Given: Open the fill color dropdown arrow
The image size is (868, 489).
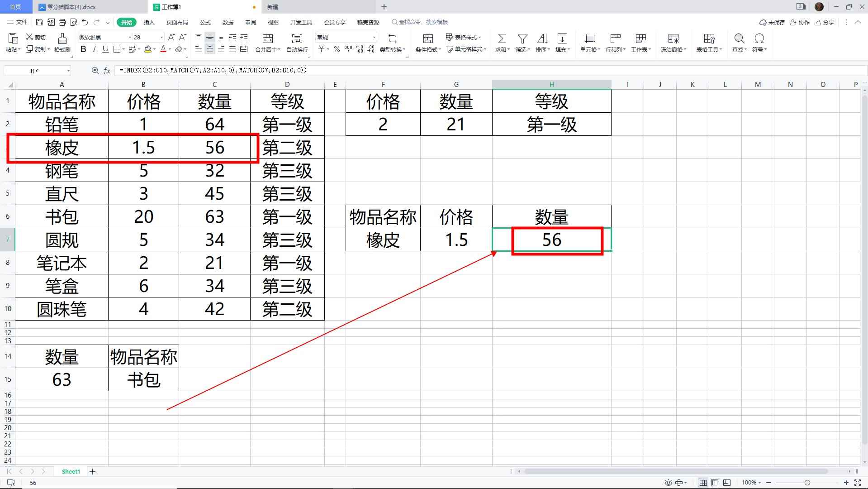Looking at the screenshot, I should (x=153, y=49).
